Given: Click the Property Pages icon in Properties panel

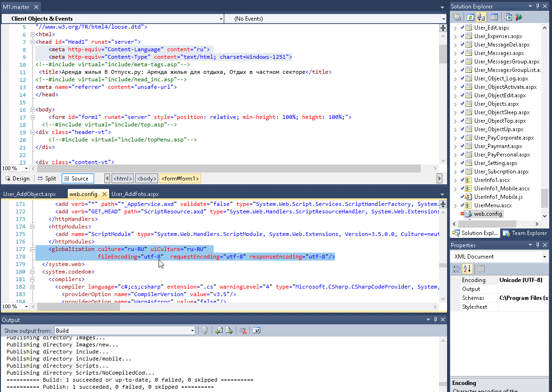Looking at the screenshot, I should point(481,269).
